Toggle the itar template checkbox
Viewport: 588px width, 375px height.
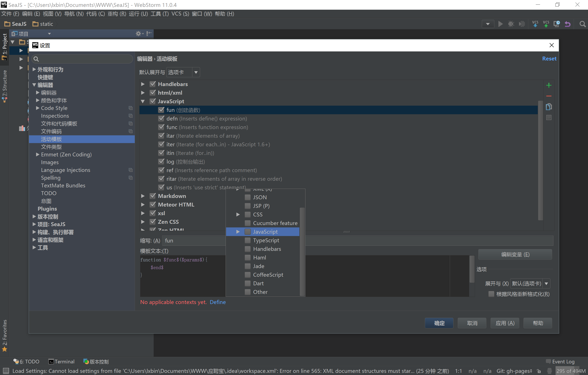pos(161,136)
